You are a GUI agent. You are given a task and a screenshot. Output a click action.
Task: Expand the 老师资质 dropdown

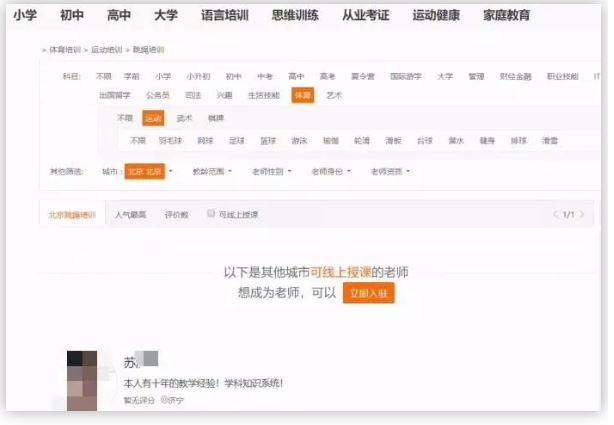click(391, 171)
